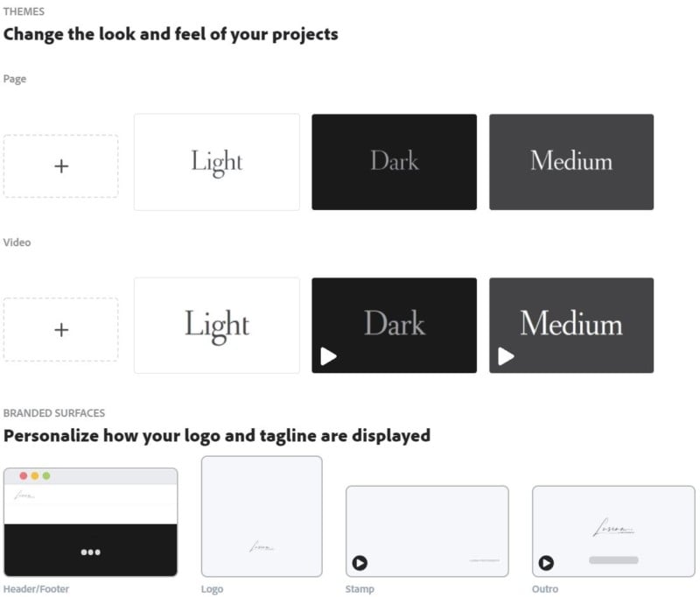
Task: Click three-dots icon in Header/Footer preview
Action: 90,552
